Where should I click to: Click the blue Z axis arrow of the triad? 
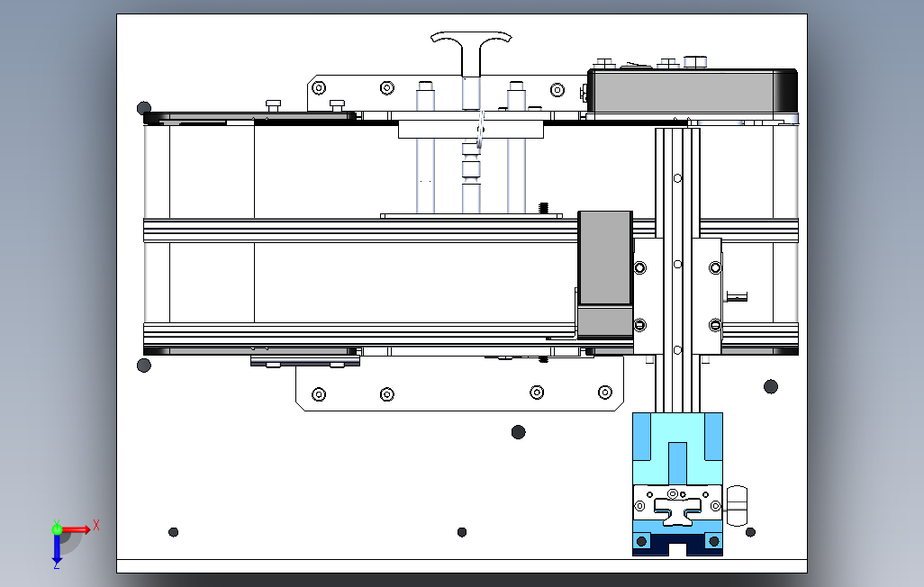[x=57, y=548]
